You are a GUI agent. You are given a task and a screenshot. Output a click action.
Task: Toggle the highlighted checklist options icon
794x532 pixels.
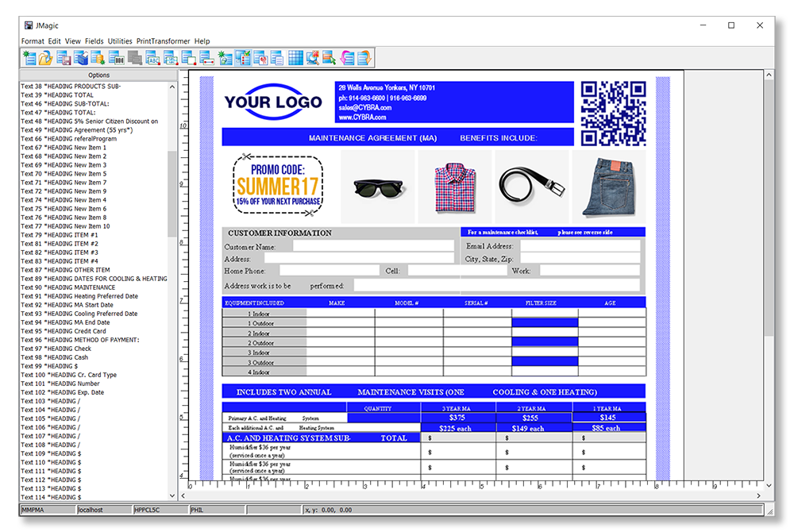(243, 59)
